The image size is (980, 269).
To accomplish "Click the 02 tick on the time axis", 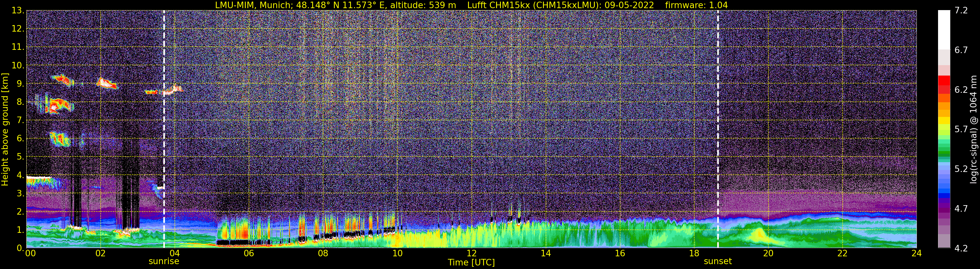I will 101,253.
